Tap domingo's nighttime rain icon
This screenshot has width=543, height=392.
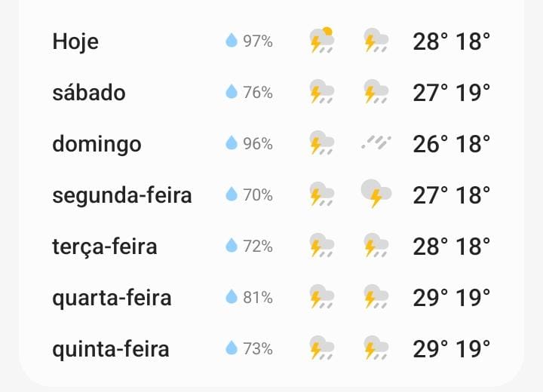[x=376, y=142]
